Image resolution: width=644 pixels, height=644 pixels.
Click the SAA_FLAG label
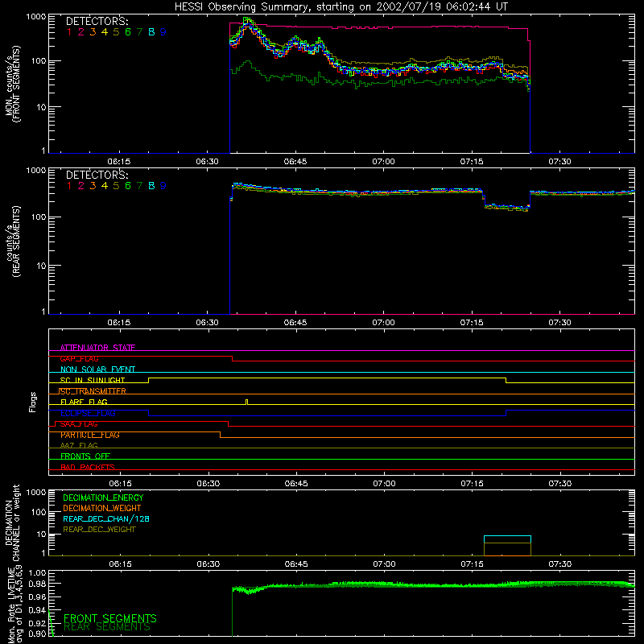point(79,424)
